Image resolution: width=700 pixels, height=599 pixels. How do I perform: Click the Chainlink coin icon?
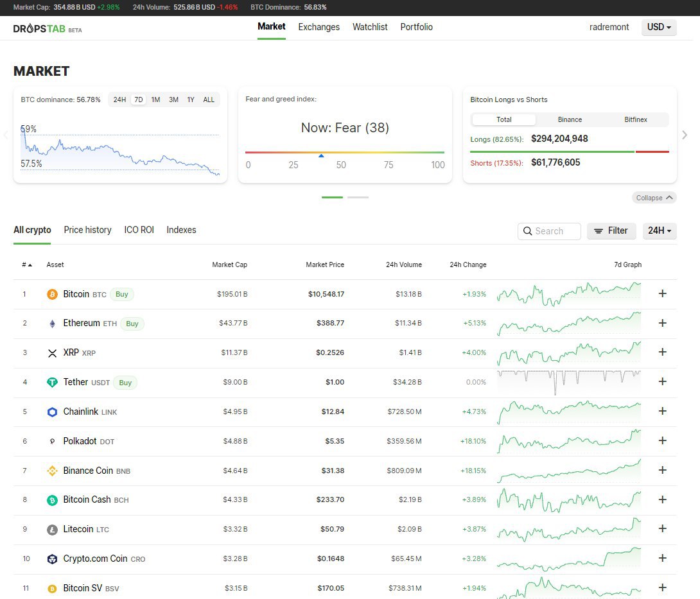52,412
